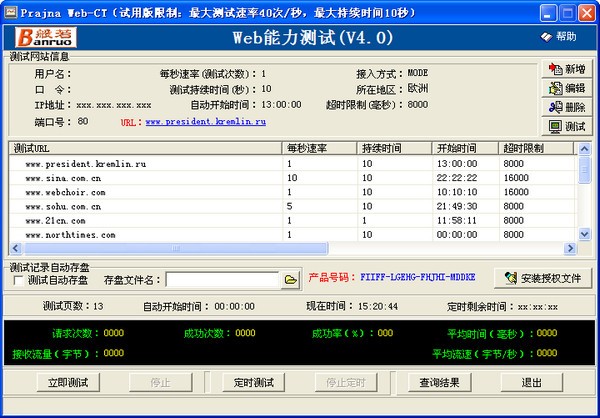
Task: Select row www.sina.com.cn
Action: (x=292, y=178)
